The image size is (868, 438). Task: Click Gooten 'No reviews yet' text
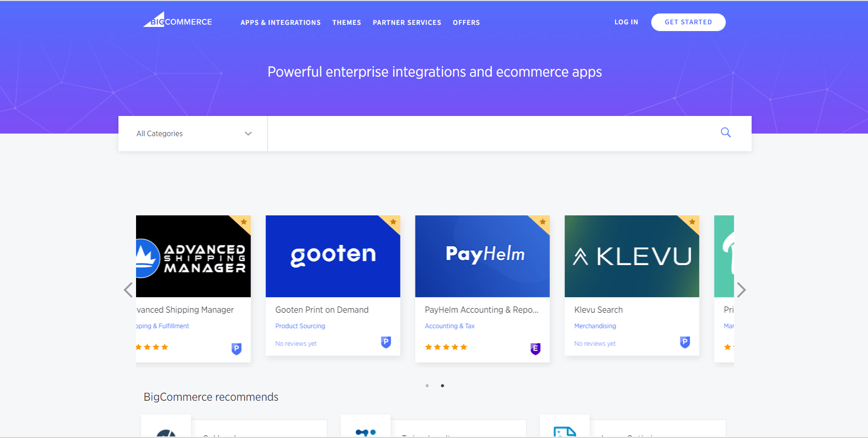click(x=296, y=344)
